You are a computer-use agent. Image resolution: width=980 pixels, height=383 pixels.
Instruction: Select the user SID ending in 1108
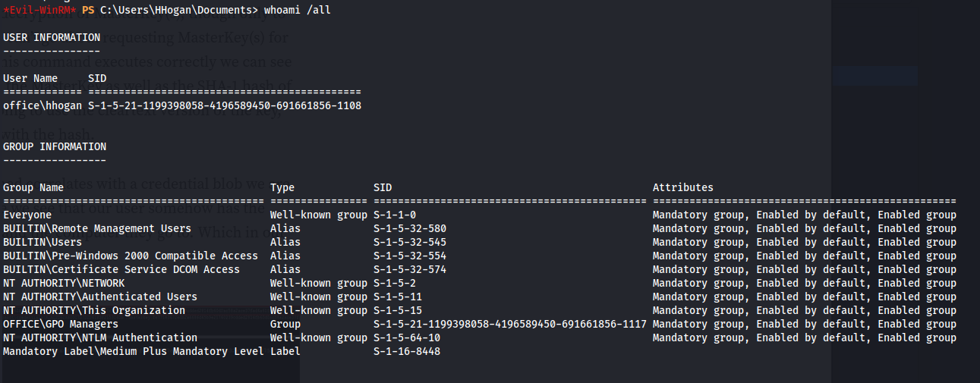click(225, 105)
